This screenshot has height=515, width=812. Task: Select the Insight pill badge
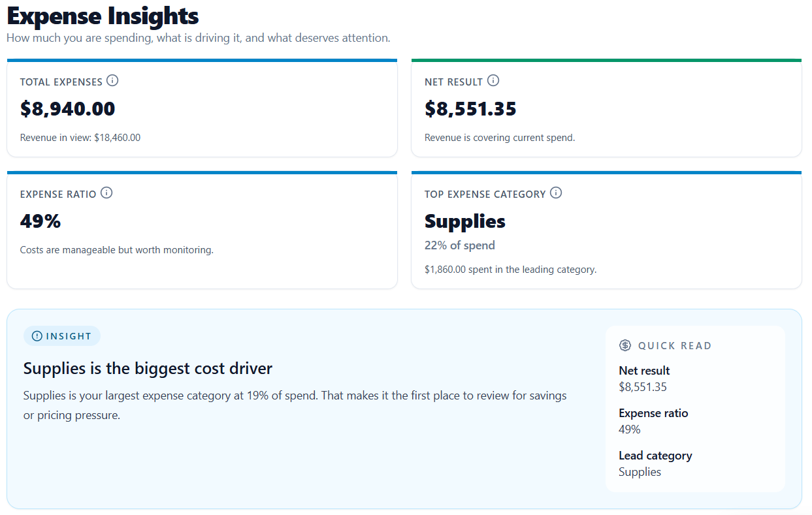point(61,336)
